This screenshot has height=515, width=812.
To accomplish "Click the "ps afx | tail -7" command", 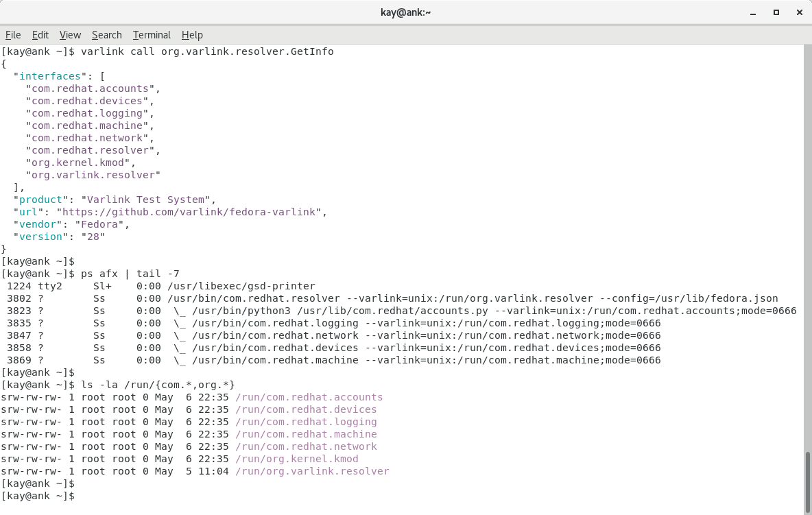I will point(130,274).
